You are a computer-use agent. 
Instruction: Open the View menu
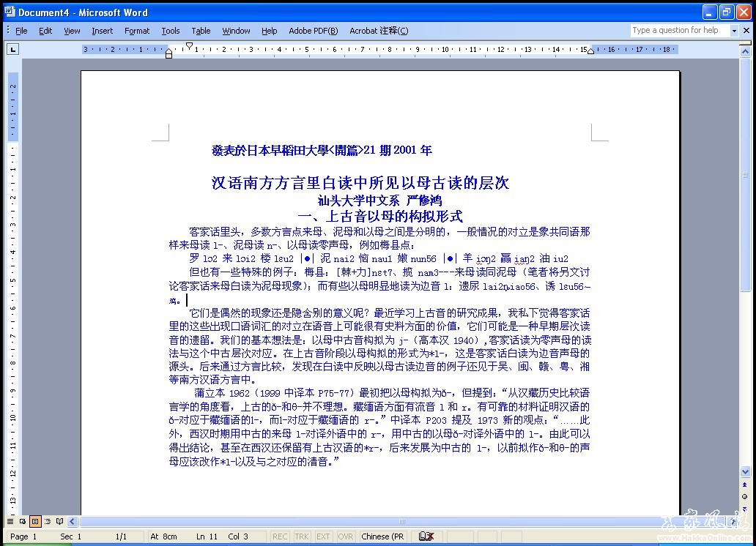point(72,31)
